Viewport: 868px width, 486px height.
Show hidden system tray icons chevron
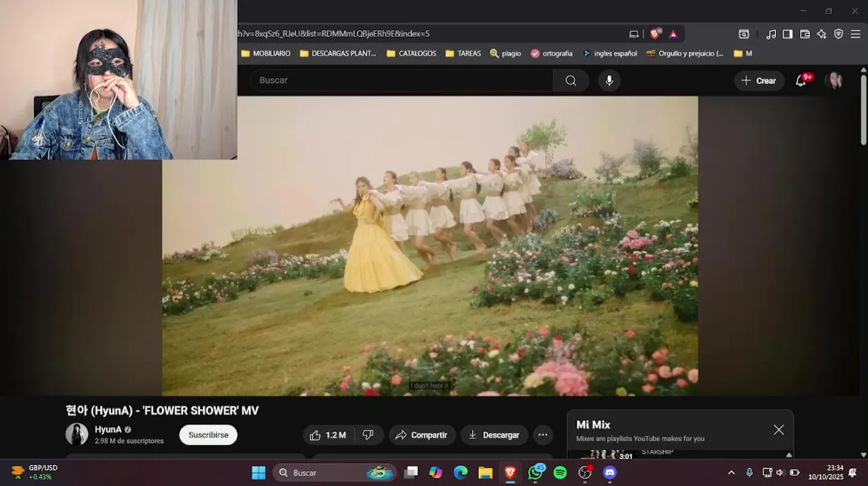[731, 473]
